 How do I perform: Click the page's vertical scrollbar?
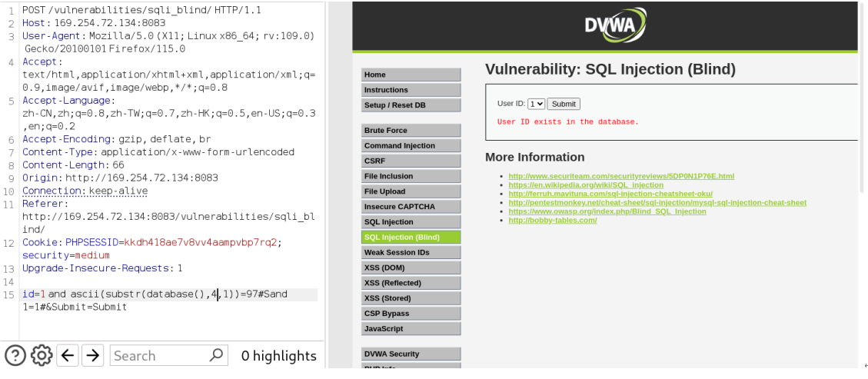[862, 97]
